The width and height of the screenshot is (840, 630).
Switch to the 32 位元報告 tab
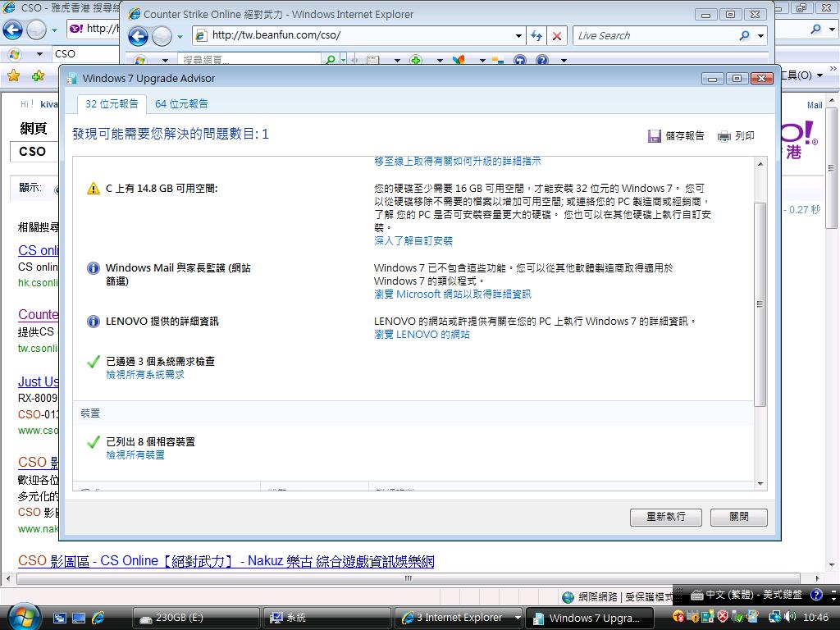112,104
